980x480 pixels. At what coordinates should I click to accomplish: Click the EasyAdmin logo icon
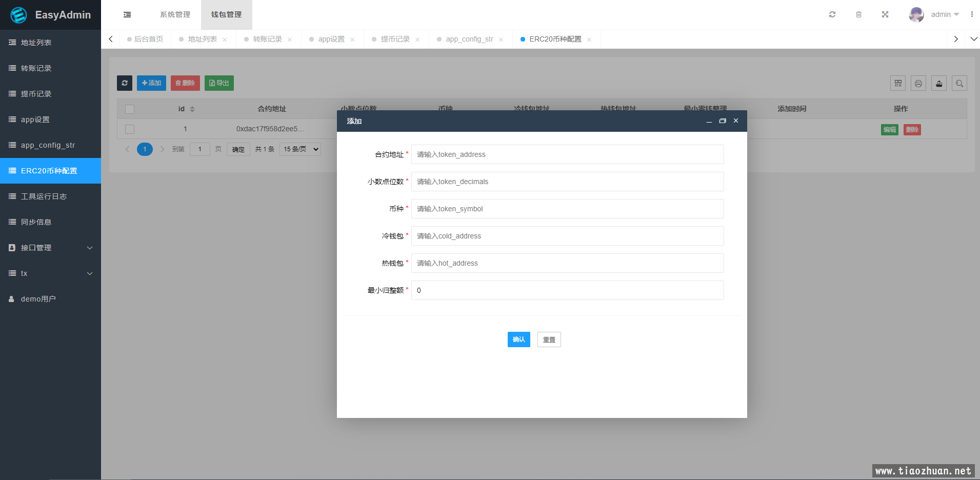pos(18,15)
